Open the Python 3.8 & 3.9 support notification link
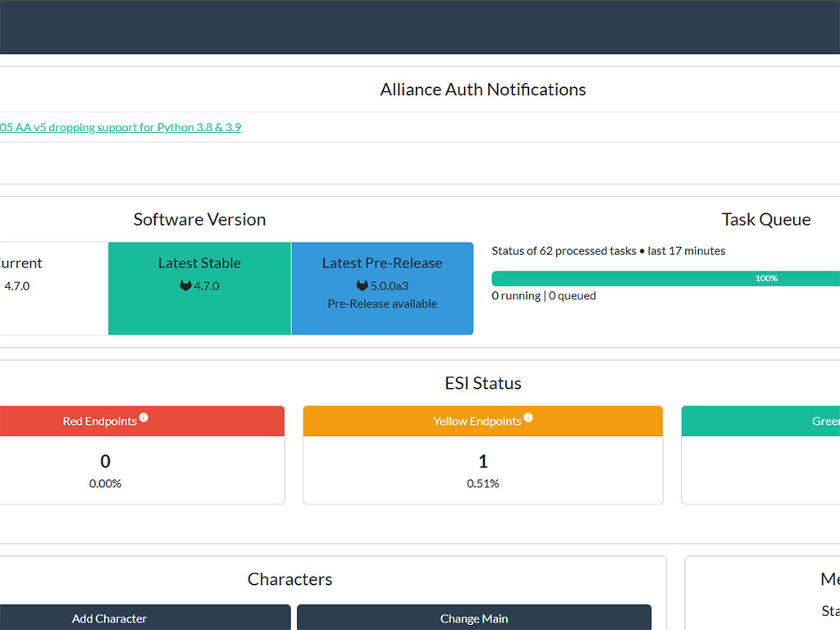 point(121,127)
